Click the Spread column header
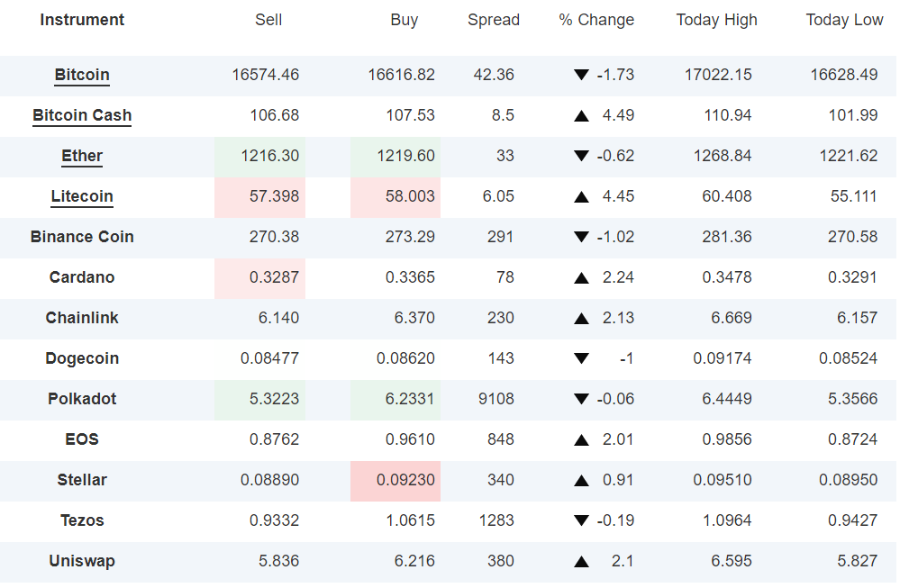900x588 pixels. [494, 20]
